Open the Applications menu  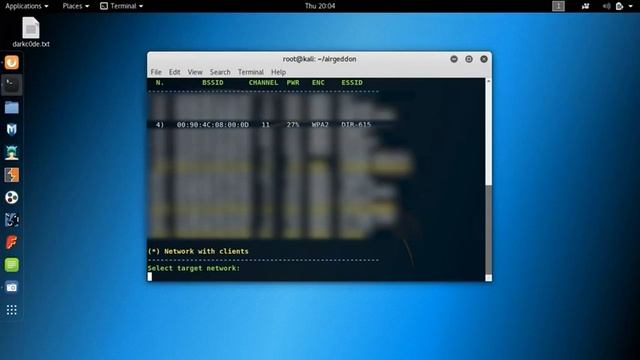coord(27,6)
